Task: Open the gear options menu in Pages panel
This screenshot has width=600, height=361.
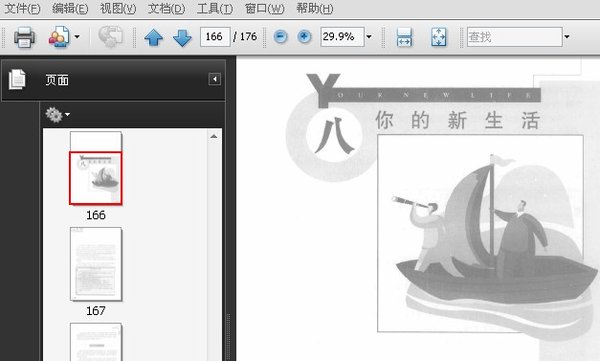Action: 57,114
